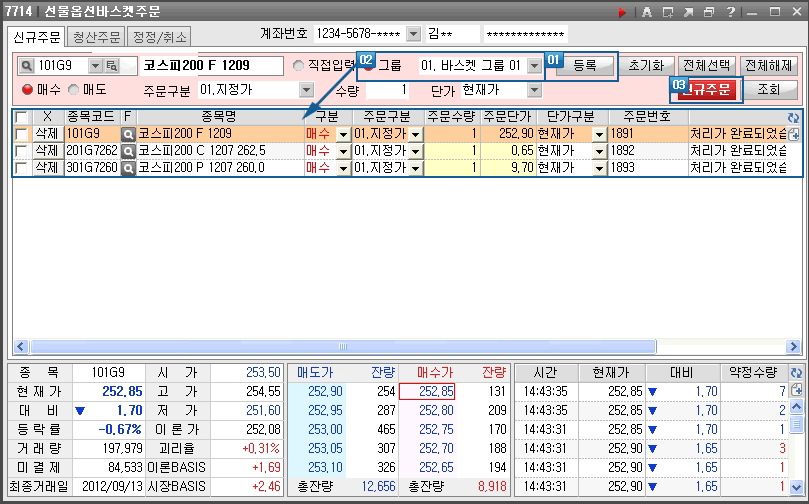Screen dimensions: 809x504
Task: Click tick table scroll up arrow
Action: point(797,407)
